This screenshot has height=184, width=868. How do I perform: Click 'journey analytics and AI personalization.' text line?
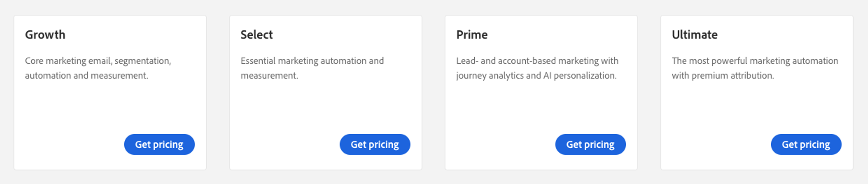tap(536, 75)
